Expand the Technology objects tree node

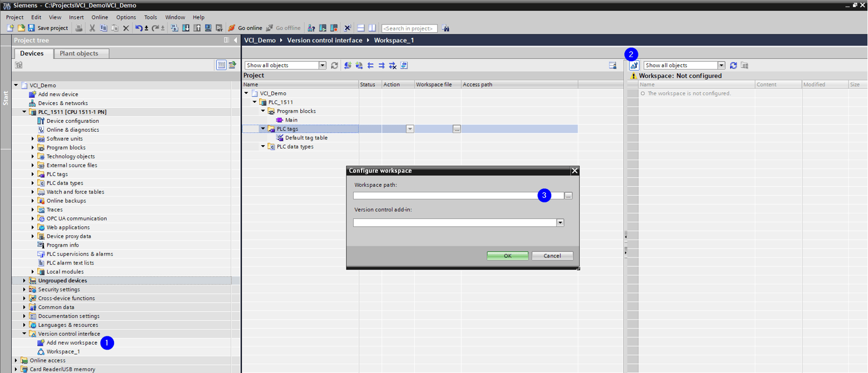[x=33, y=157]
